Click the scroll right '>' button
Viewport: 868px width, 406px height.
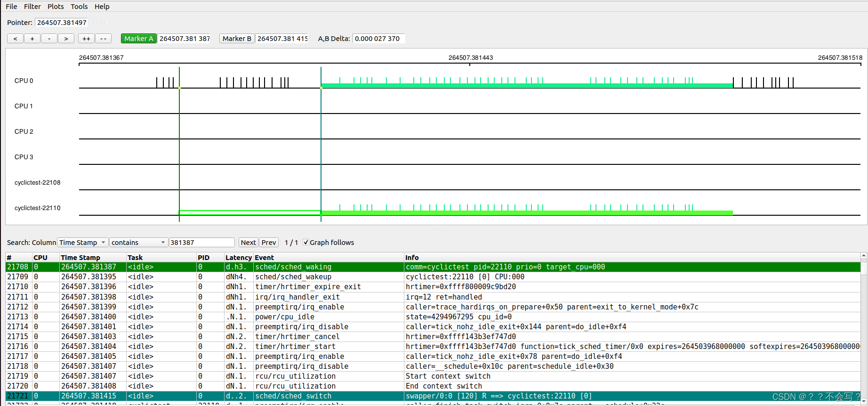point(66,39)
